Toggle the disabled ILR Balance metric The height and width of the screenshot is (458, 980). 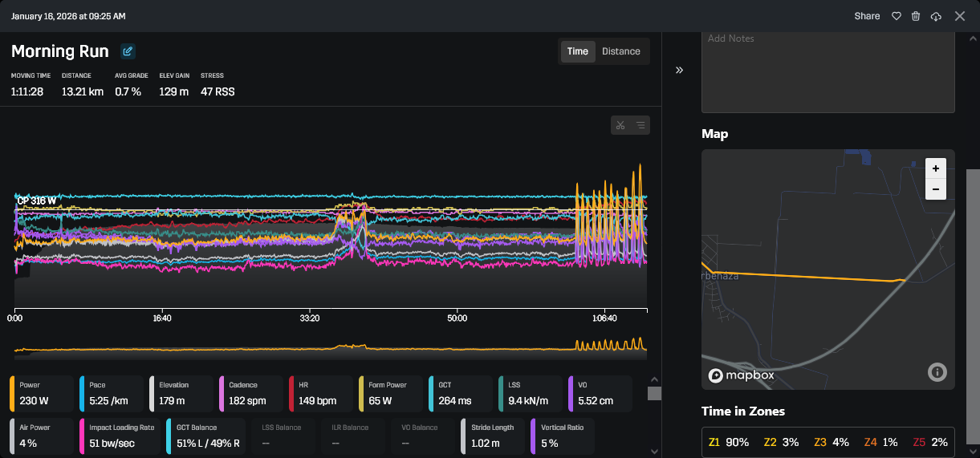(x=353, y=436)
